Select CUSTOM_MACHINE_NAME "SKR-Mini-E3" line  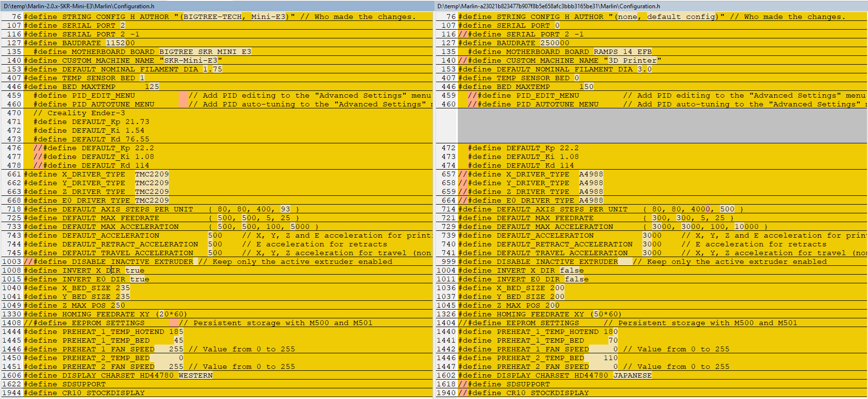pyautogui.click(x=217, y=61)
